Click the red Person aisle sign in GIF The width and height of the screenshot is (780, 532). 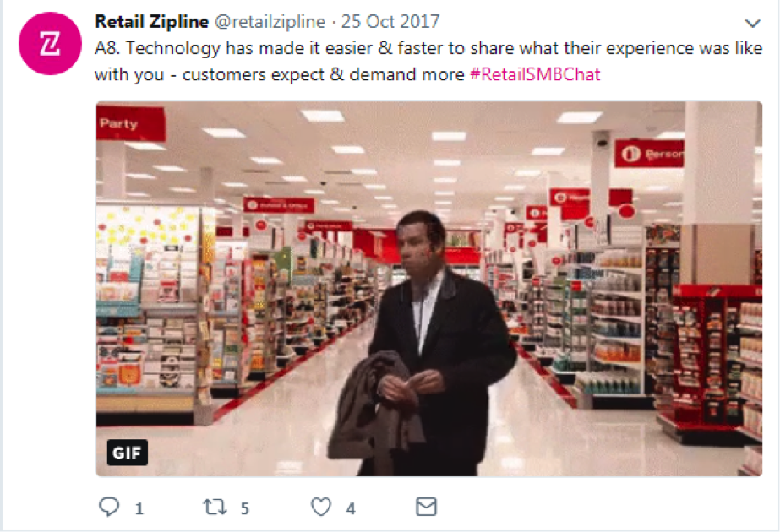pos(650,154)
